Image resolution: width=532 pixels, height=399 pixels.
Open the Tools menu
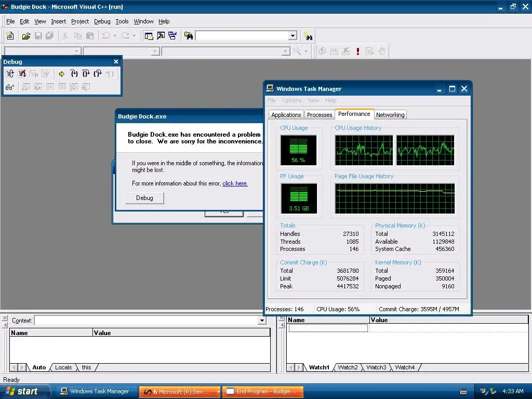(x=122, y=21)
